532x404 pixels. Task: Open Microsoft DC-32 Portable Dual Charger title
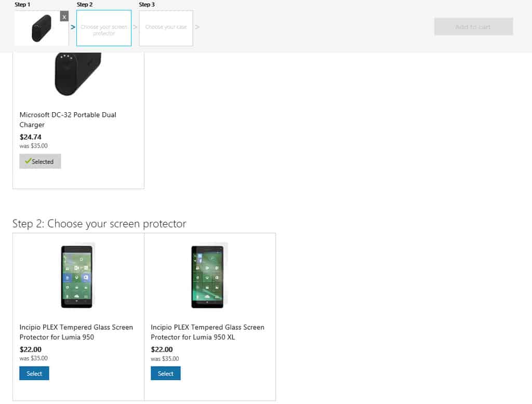click(x=68, y=120)
